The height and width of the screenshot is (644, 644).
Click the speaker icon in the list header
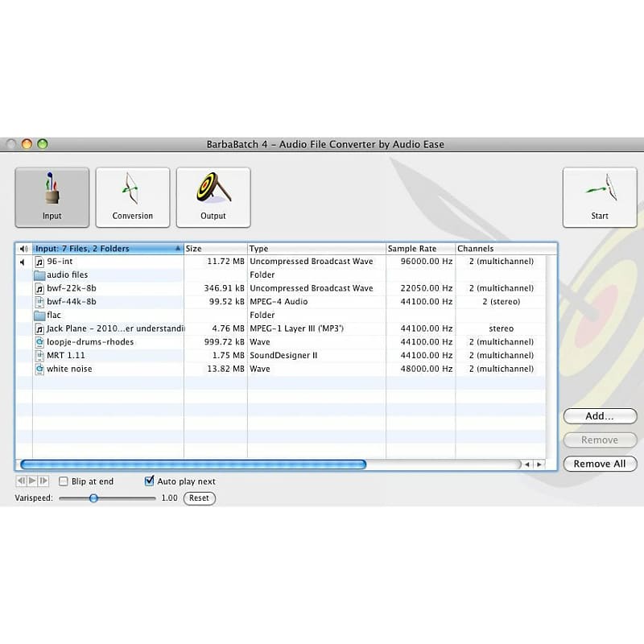click(x=24, y=248)
